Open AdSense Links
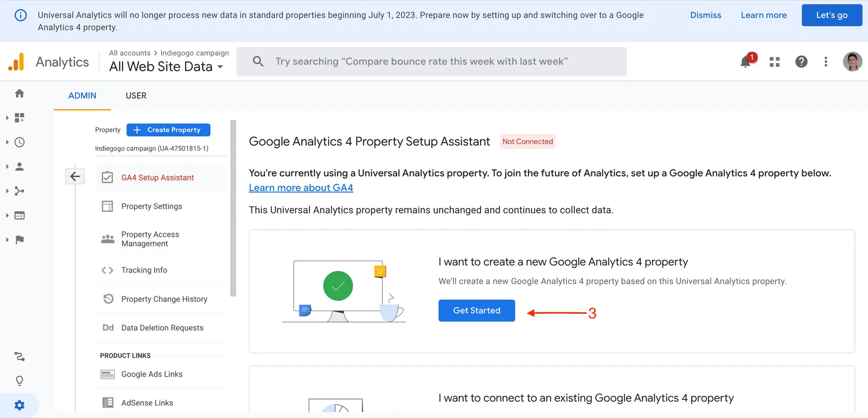Viewport: 868px width, 418px height. point(161,403)
